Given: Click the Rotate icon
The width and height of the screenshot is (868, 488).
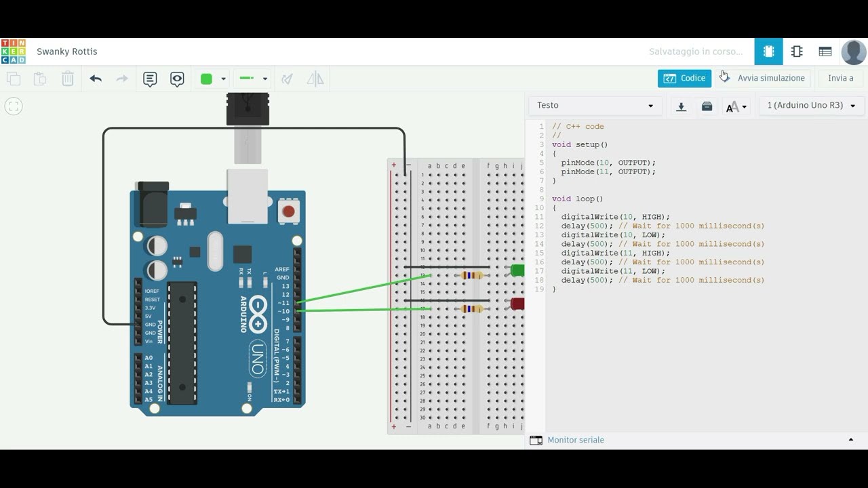Looking at the screenshot, I should [x=287, y=79].
